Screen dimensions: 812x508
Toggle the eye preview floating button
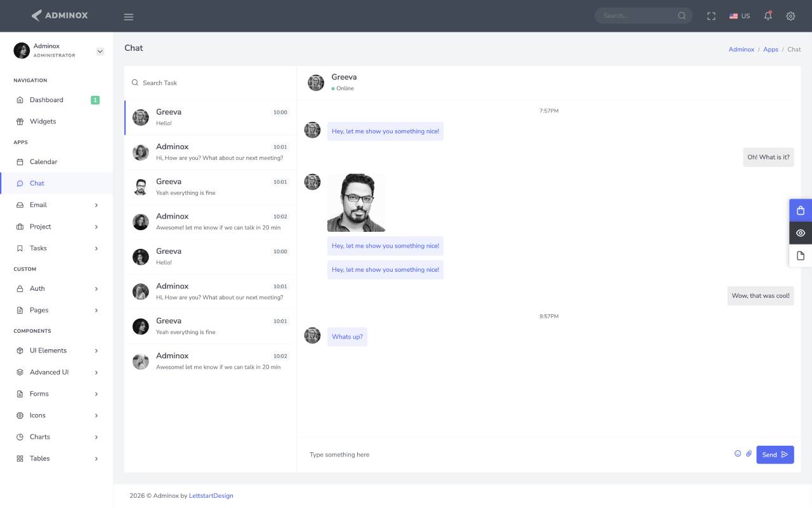(801, 233)
